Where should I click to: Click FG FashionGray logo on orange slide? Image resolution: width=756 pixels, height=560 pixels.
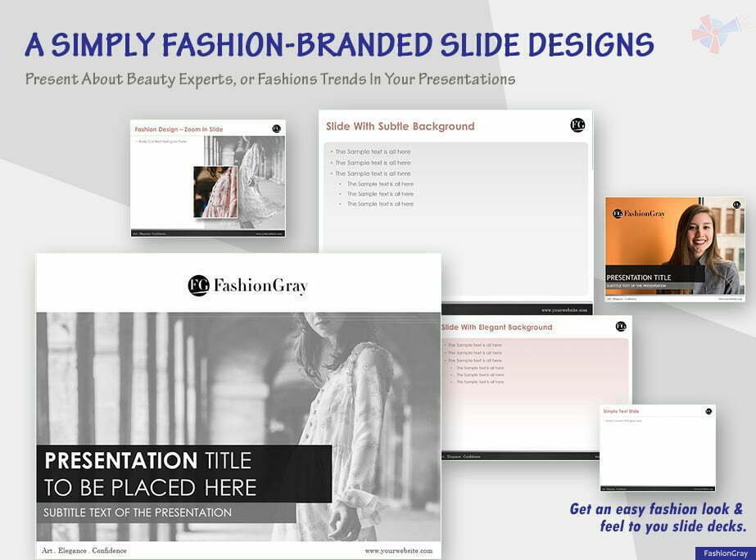click(x=638, y=213)
